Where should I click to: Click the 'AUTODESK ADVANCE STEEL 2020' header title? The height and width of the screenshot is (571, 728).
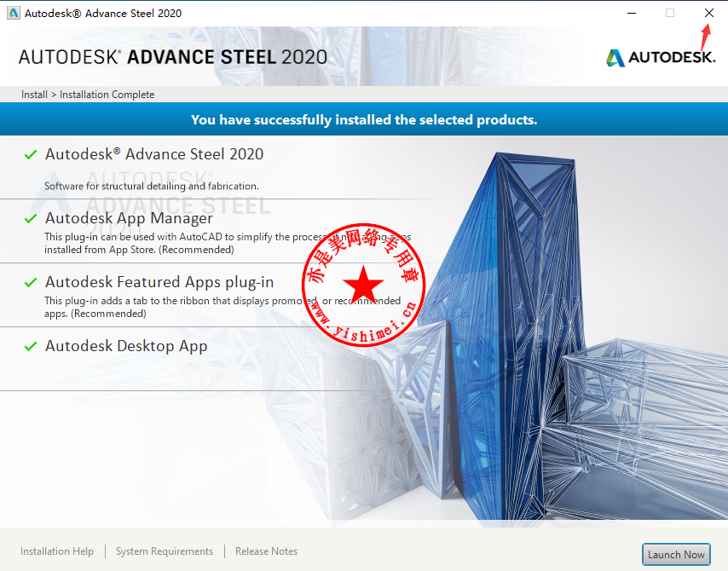[x=173, y=57]
